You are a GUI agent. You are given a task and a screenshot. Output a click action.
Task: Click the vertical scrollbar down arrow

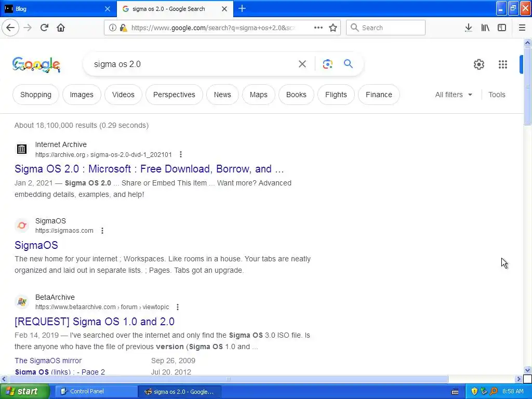(x=527, y=370)
